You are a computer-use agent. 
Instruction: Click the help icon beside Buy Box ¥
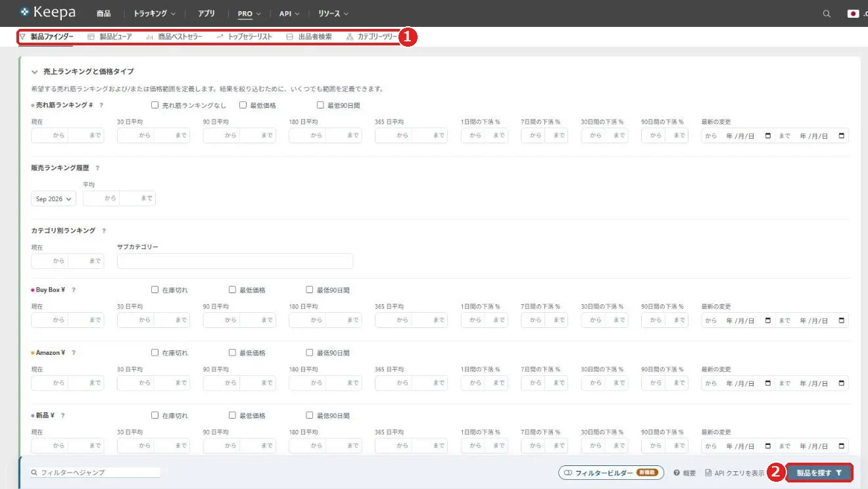74,290
